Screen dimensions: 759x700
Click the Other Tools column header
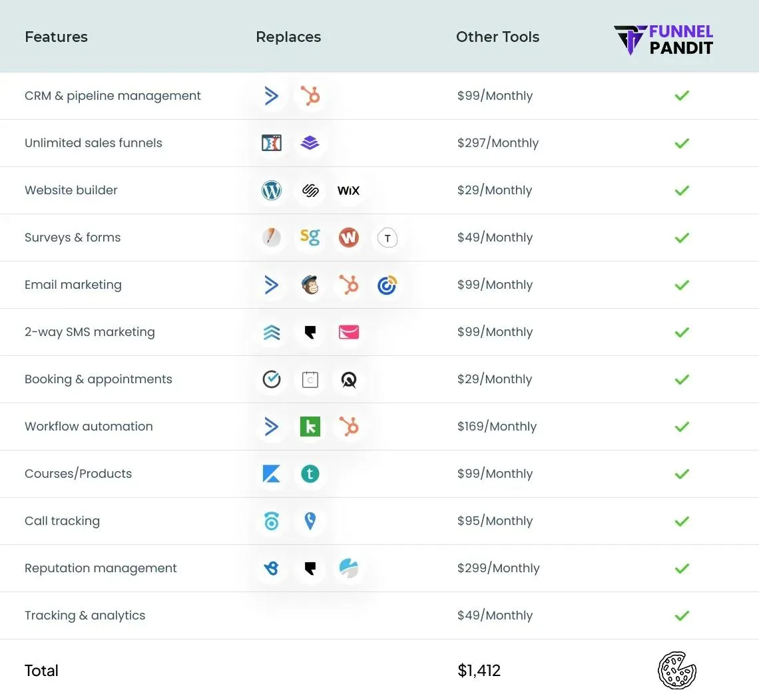(x=497, y=37)
